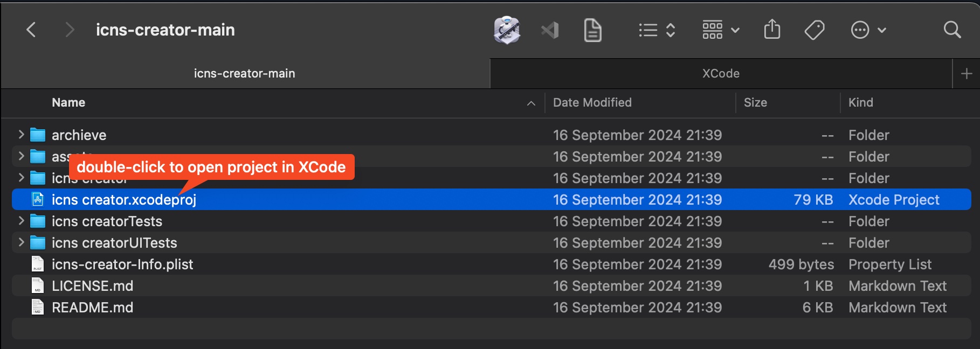Click the TextEdit document toolbar icon

point(592,30)
